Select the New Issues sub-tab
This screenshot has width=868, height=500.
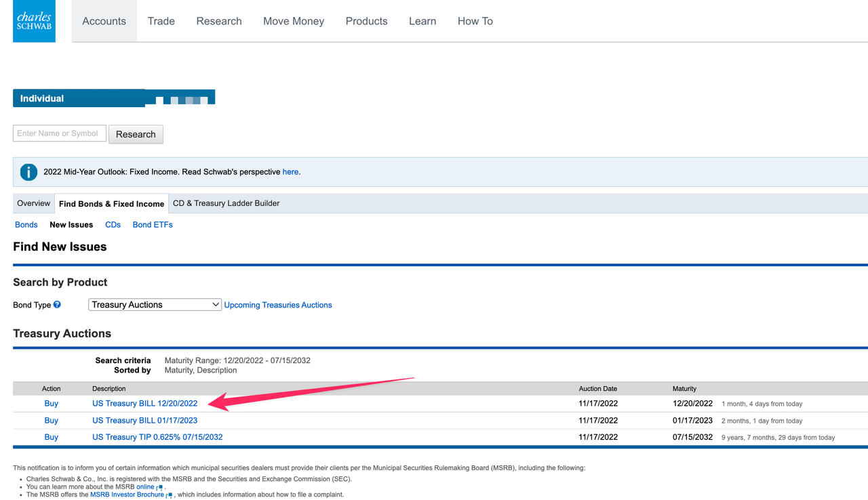[x=71, y=225]
